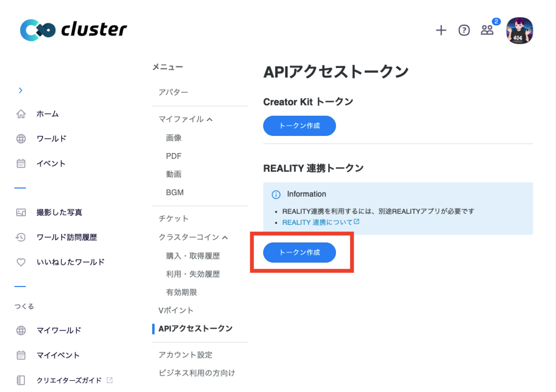Open クリエイターズガイド external link
556x392 pixels.
(69, 380)
